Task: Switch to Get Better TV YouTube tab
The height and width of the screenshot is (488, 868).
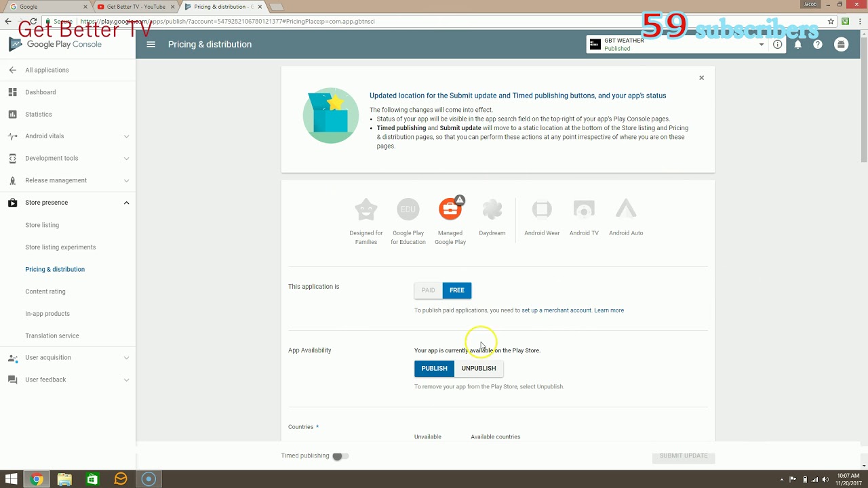Action: pyautogui.click(x=136, y=7)
